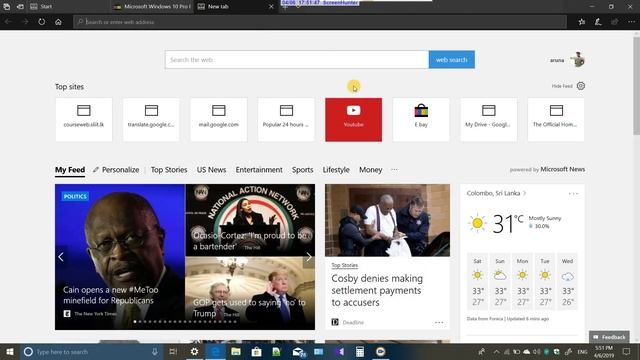
Task: Click Sat forecast in weather card
Action: (478, 282)
